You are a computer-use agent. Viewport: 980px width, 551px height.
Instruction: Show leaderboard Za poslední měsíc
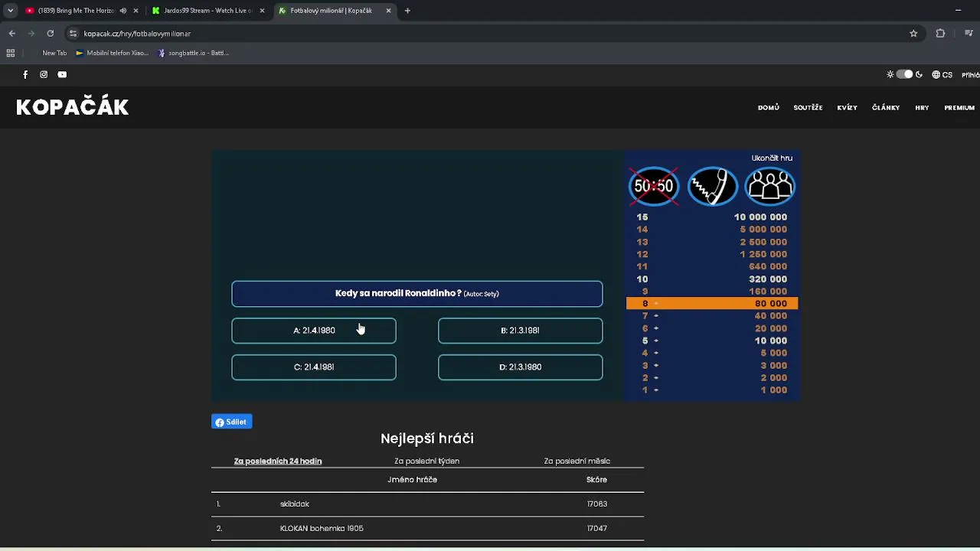point(577,461)
